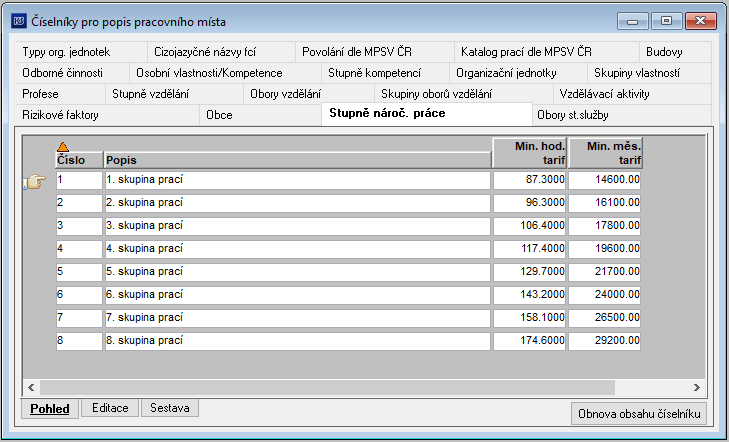Viewport: 729px width, 442px height.
Task: Click the Číslo cell containing 5
Action: click(79, 272)
